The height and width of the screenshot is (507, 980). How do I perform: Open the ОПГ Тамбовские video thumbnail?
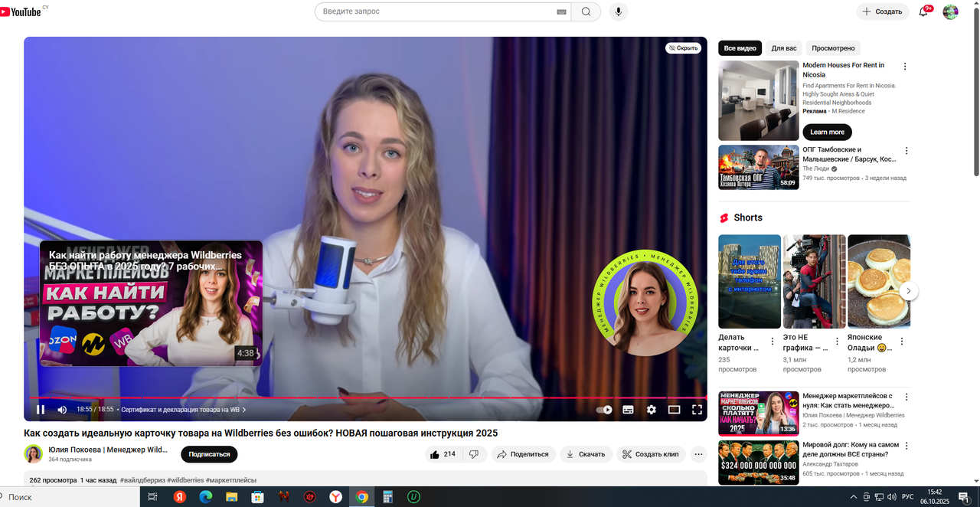pyautogui.click(x=759, y=167)
